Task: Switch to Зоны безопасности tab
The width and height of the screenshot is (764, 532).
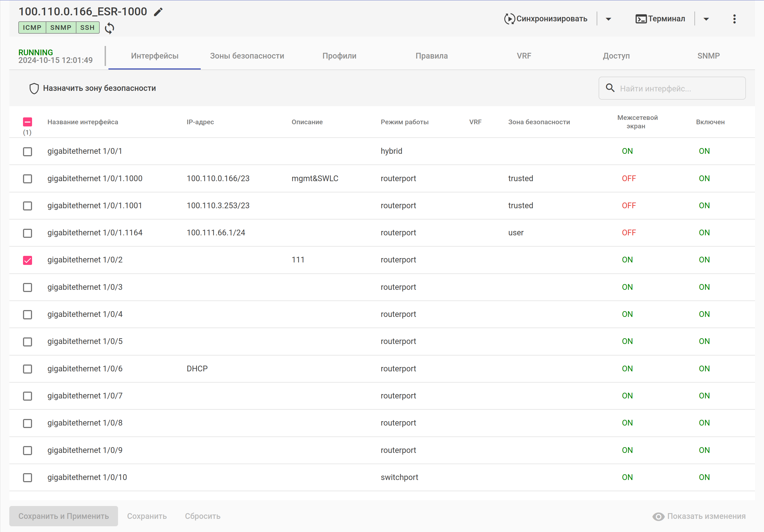Action: [x=247, y=56]
